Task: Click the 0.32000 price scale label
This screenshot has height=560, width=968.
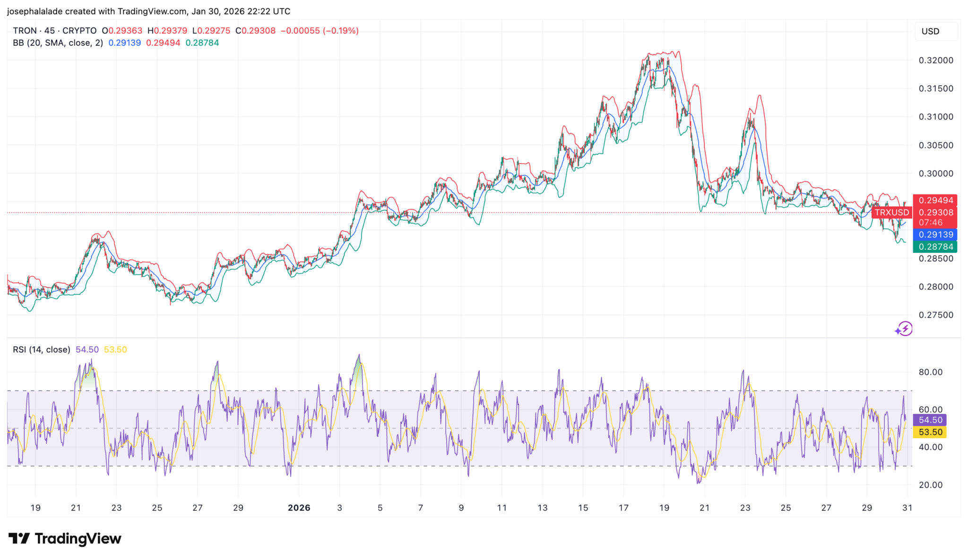Action: [935, 60]
